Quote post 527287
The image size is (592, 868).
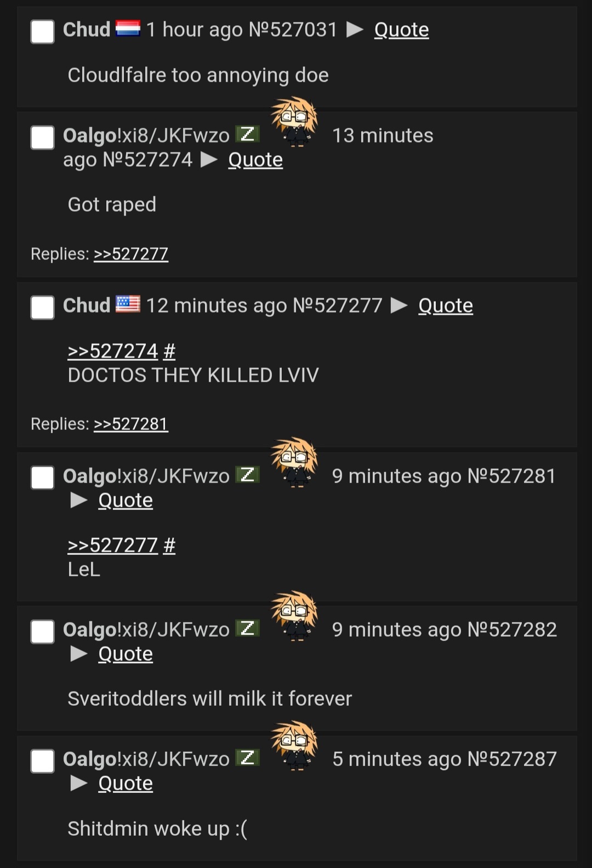click(126, 784)
